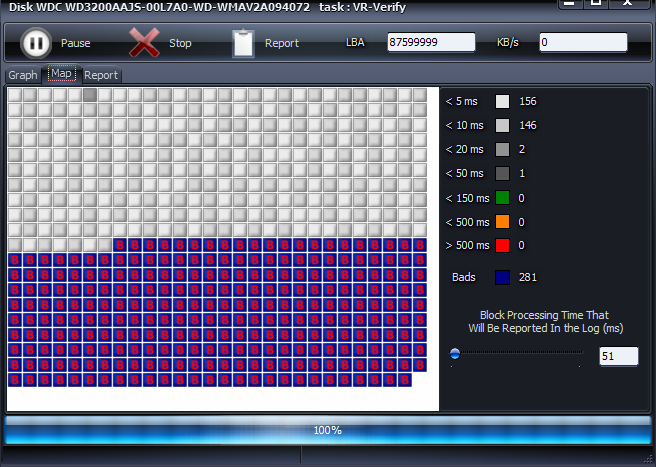Viewport: 656px width, 467px height.
Task: Click the red X Stop icon
Action: (x=144, y=43)
